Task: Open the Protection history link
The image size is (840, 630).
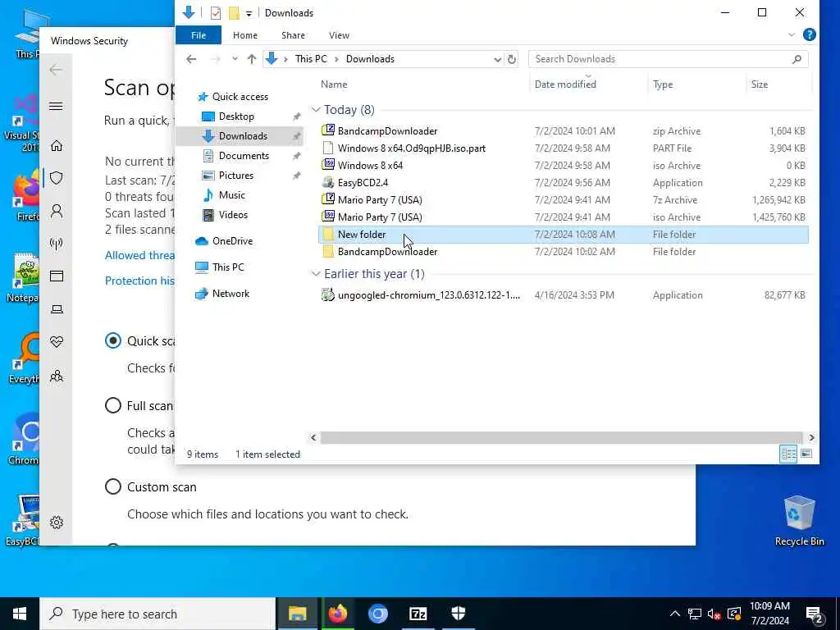Action: pos(139,281)
